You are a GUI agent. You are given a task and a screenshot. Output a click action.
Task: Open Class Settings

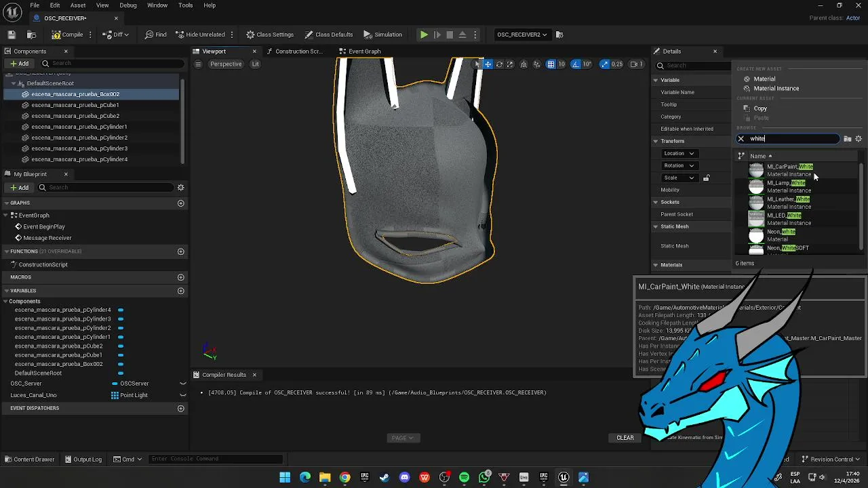click(x=270, y=35)
